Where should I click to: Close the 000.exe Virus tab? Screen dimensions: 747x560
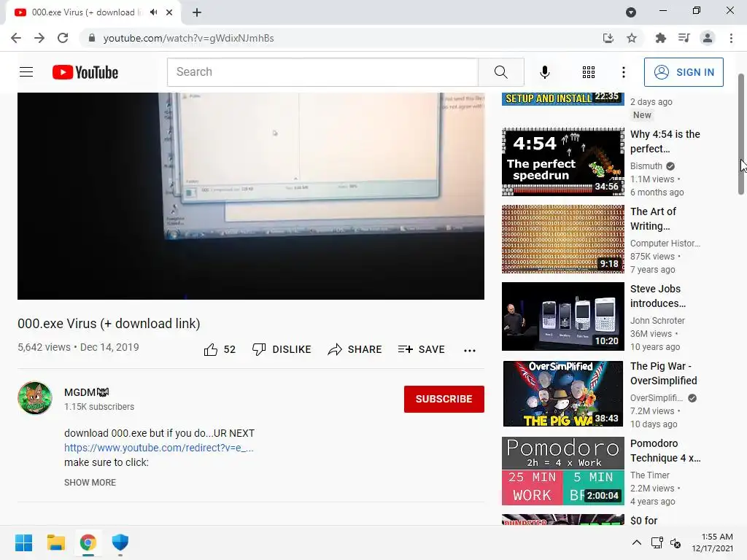click(169, 12)
